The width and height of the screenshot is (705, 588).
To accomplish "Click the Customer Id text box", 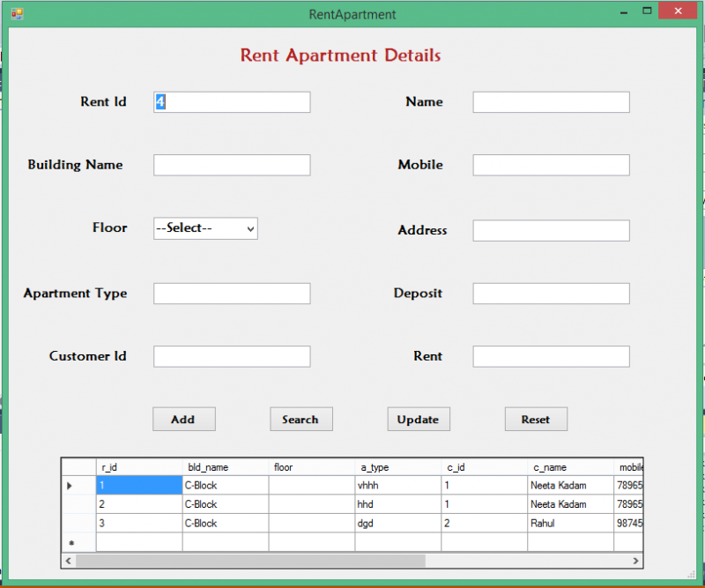I will (232, 356).
